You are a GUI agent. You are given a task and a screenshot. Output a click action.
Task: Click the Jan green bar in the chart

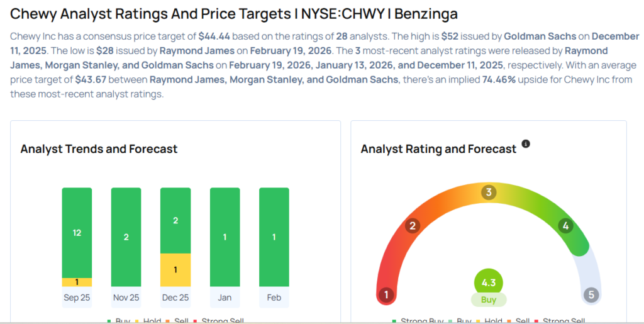point(225,237)
